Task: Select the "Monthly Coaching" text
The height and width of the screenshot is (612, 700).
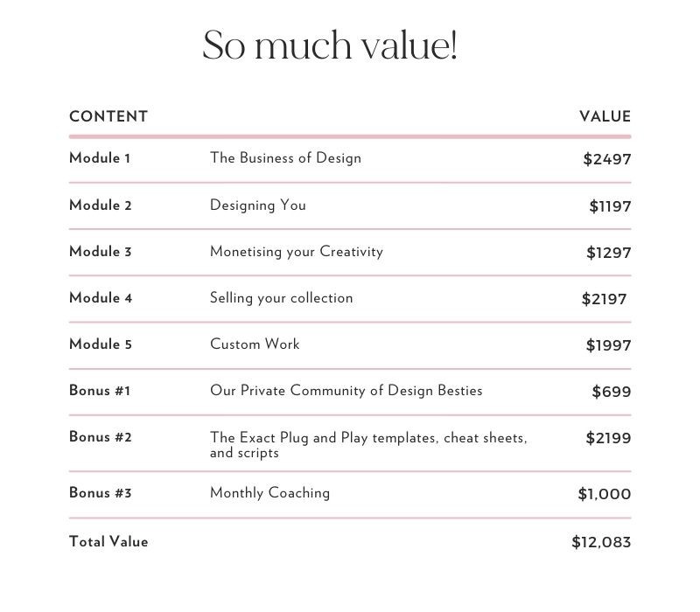Action: pos(269,493)
